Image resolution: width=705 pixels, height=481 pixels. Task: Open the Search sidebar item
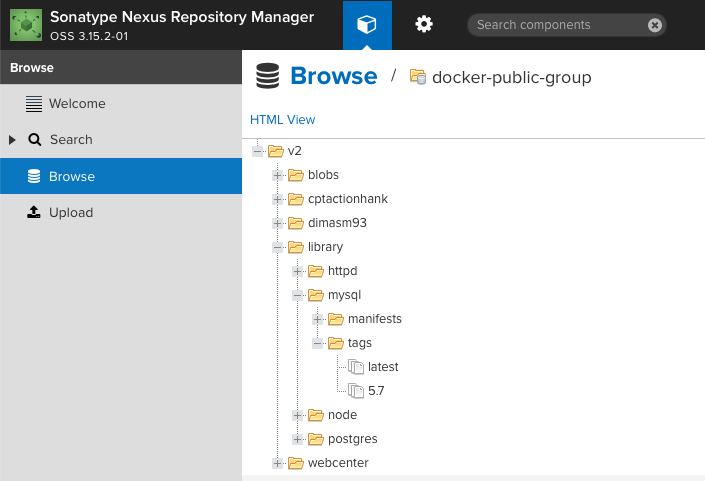[121, 139]
